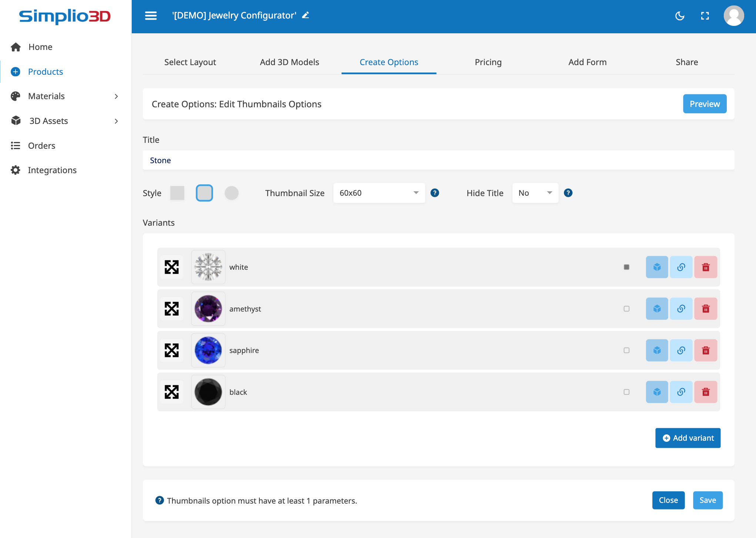Switch to the Pricing tab
This screenshot has height=538, width=756.
click(x=488, y=62)
